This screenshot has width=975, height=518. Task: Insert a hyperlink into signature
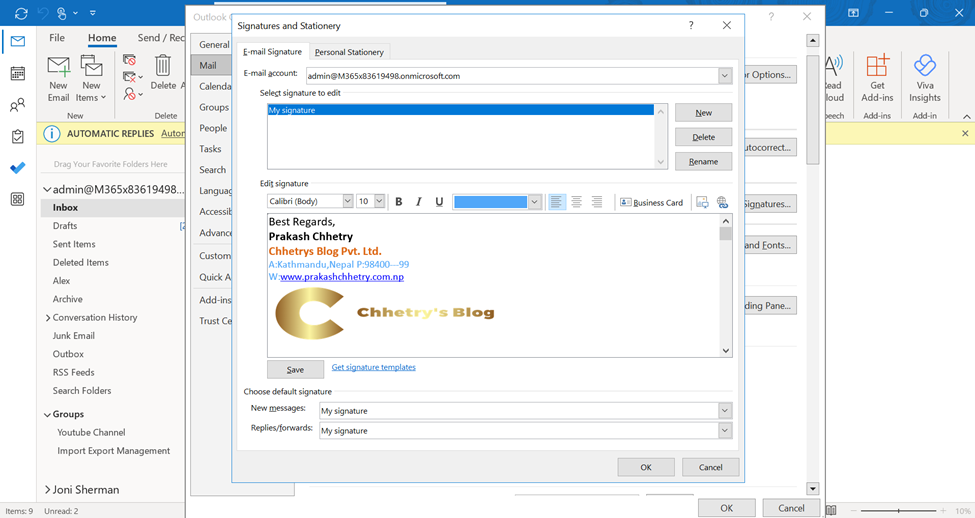722,202
